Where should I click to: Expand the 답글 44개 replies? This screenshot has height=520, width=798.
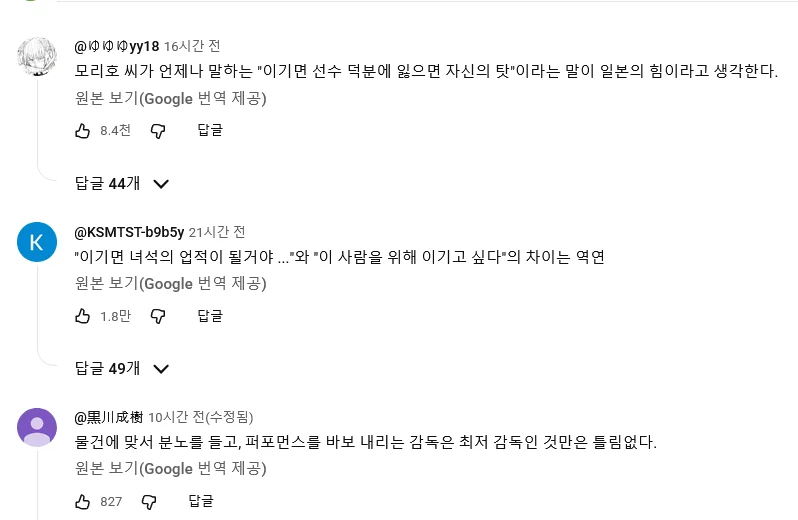point(122,183)
